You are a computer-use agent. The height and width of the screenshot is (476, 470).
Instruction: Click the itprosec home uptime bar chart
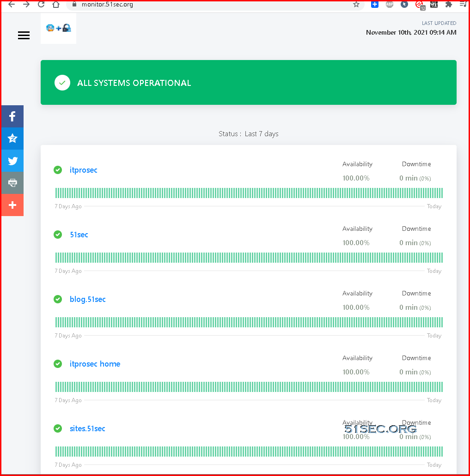tap(249, 387)
